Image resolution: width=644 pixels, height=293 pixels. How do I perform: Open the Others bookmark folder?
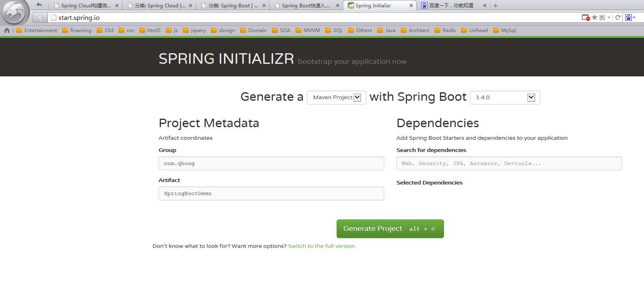click(360, 30)
